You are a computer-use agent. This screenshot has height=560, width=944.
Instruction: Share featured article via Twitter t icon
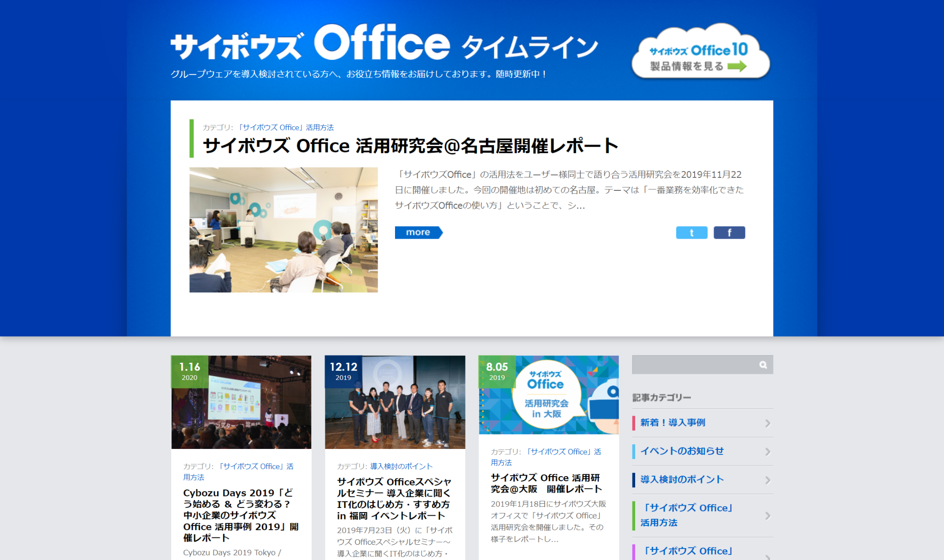pos(691,233)
